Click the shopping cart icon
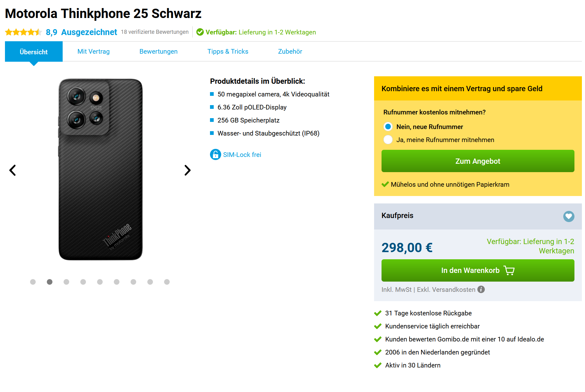This screenshot has height=392, width=585. 509,270
